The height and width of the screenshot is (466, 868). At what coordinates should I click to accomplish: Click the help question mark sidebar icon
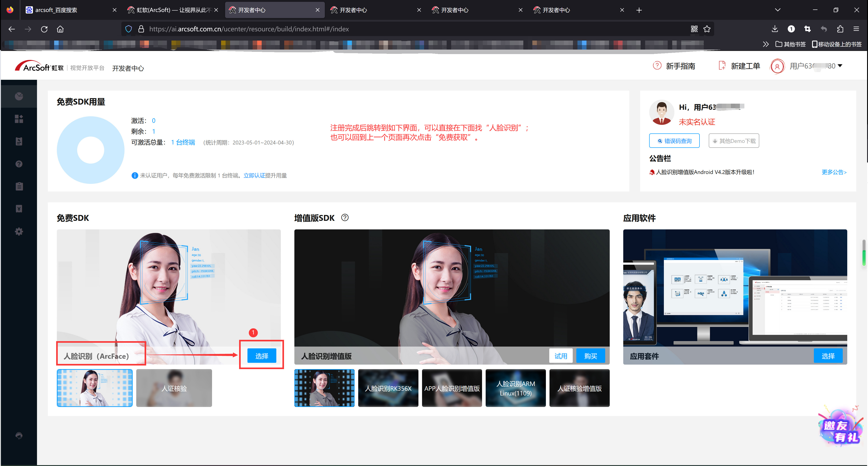tap(19, 164)
